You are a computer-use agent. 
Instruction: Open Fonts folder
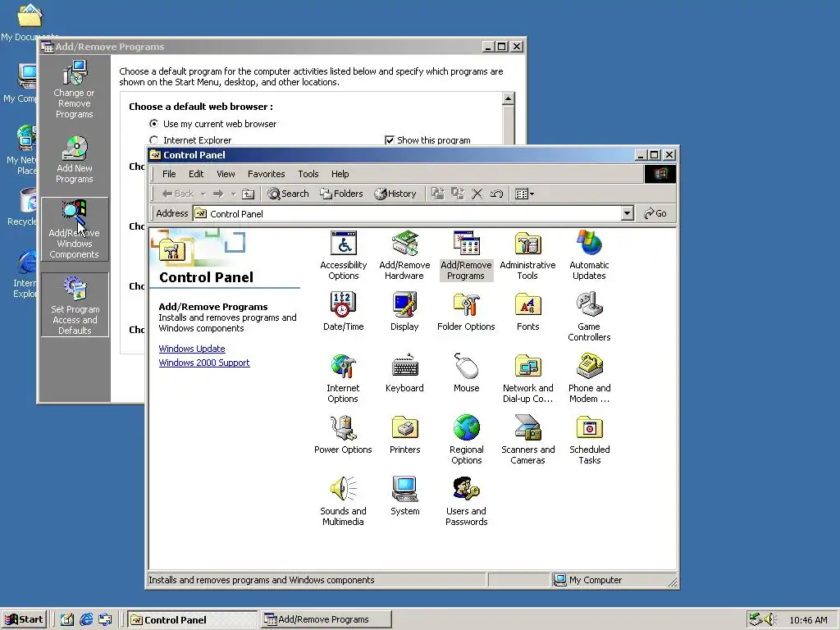[x=527, y=312]
